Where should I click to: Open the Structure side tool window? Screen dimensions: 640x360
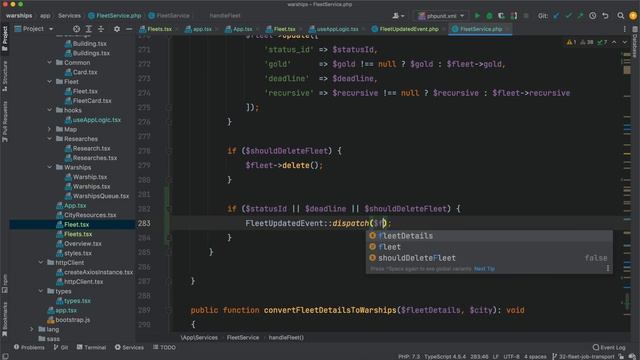pos(5,76)
